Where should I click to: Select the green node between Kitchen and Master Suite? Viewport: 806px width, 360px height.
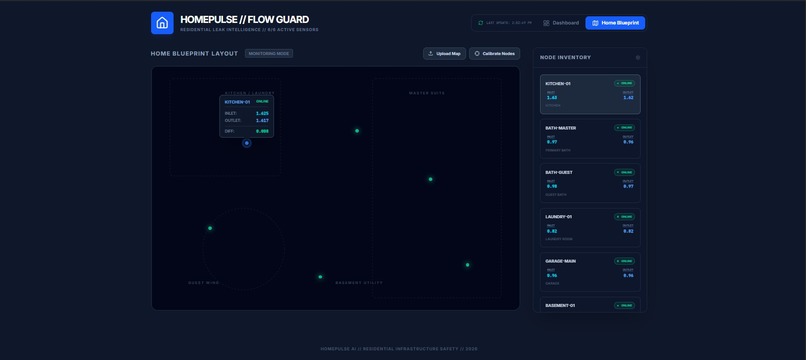(x=357, y=131)
